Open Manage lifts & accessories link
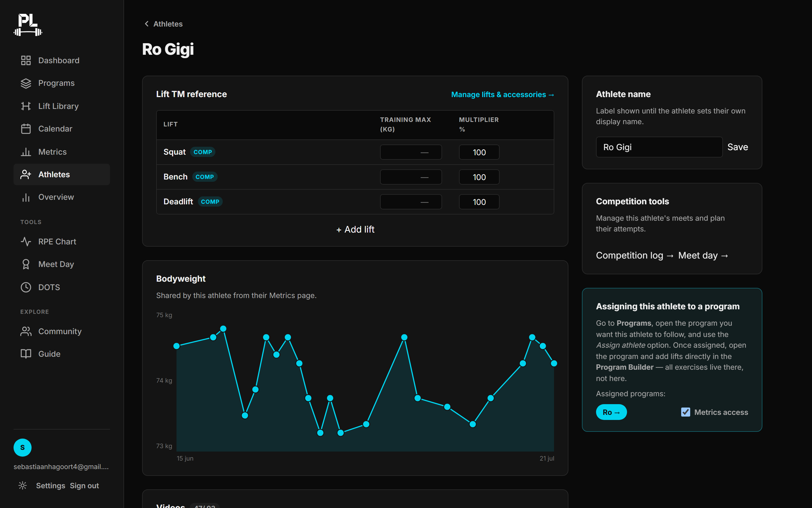 click(x=502, y=95)
